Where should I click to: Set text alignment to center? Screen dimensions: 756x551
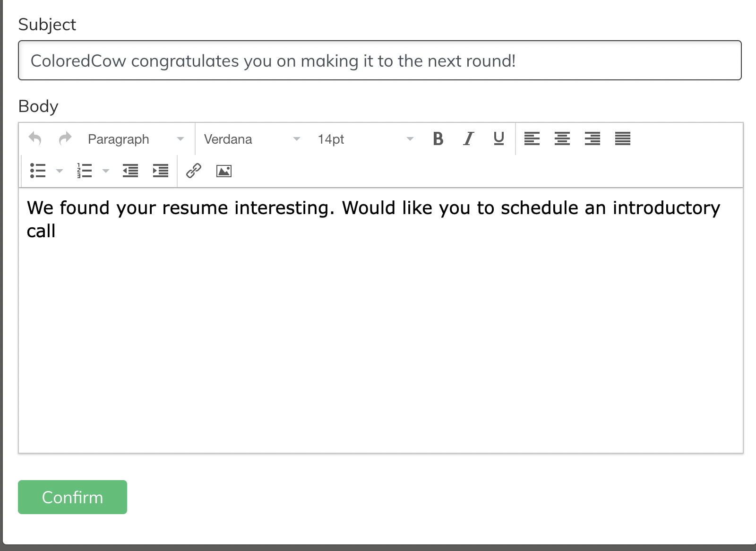562,138
